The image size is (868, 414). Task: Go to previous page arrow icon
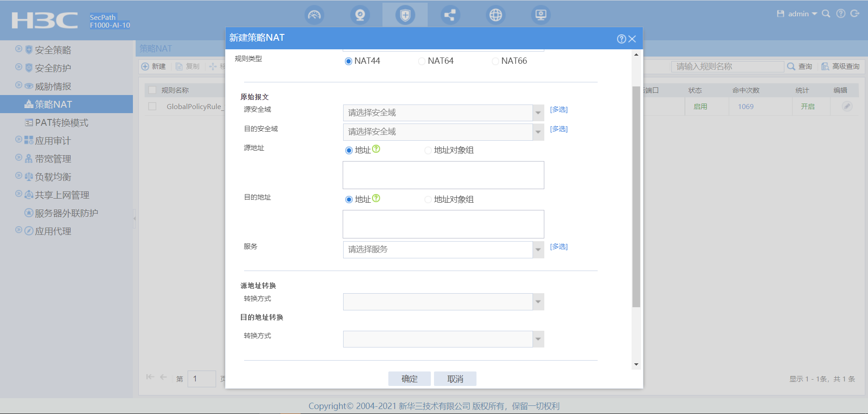coord(164,377)
